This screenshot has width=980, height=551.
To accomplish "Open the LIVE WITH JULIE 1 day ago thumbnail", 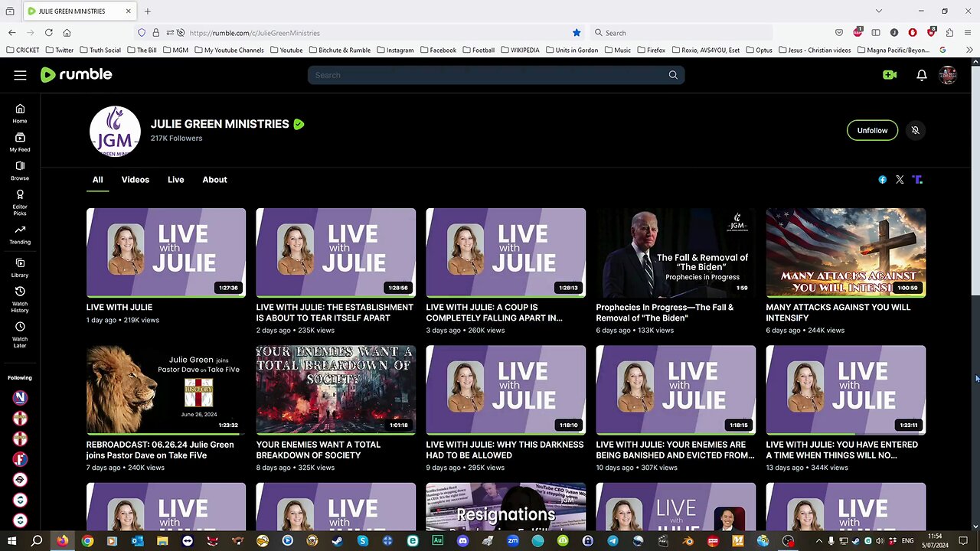I will coord(166,253).
